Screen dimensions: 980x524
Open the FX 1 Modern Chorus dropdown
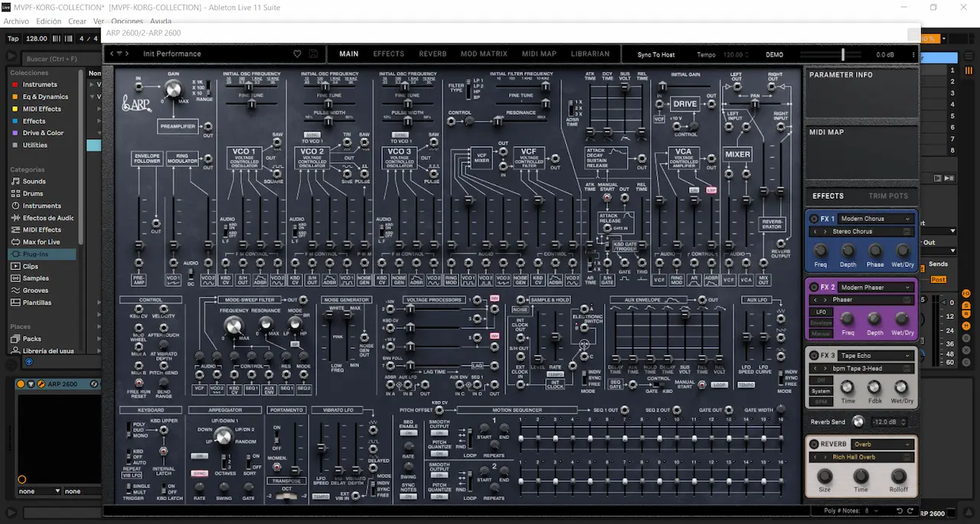click(x=876, y=219)
